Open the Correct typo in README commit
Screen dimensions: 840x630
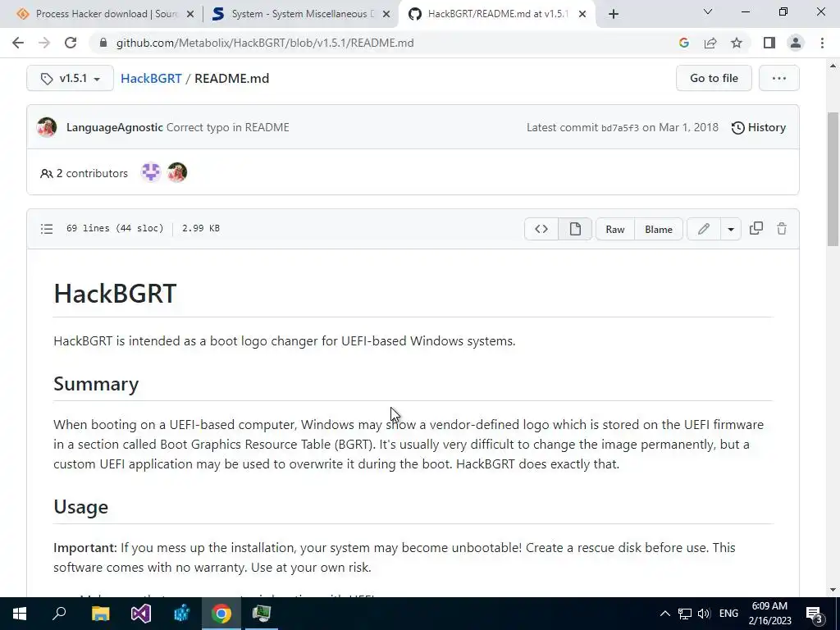[x=228, y=127]
